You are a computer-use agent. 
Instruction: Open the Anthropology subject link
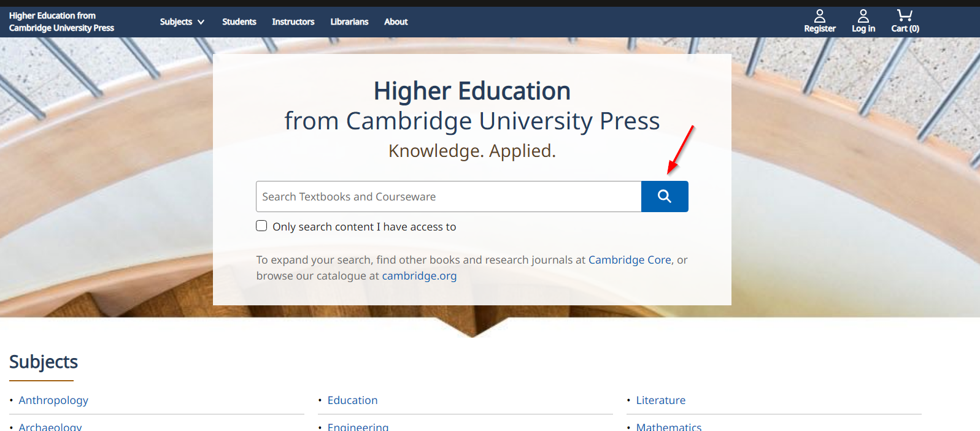53,400
